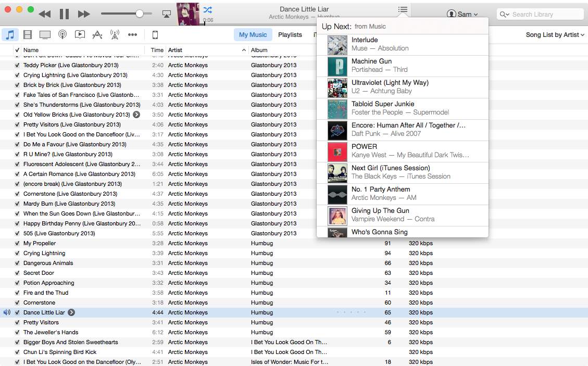Uncheck The Jeweller's Hands checkbox
Screen dimensions: 588x366
tap(17, 332)
